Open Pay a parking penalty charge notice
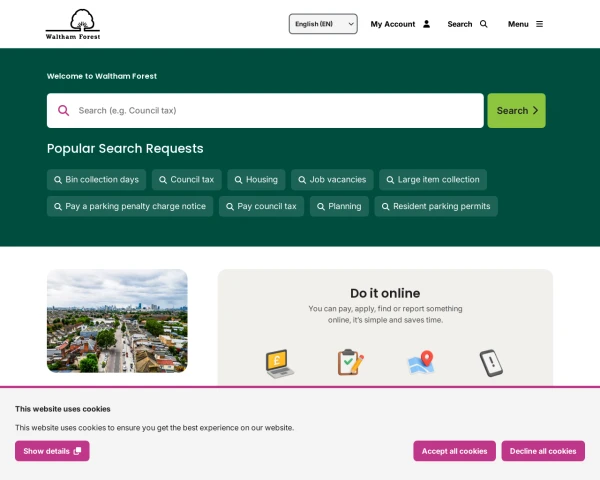The width and height of the screenshot is (600, 480). pyautogui.click(x=130, y=206)
